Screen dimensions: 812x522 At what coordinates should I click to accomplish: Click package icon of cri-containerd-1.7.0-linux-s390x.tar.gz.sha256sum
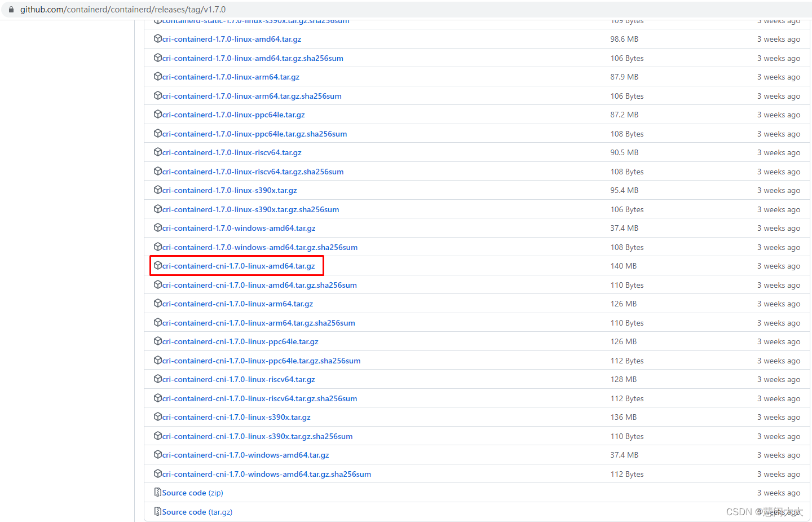coord(158,209)
